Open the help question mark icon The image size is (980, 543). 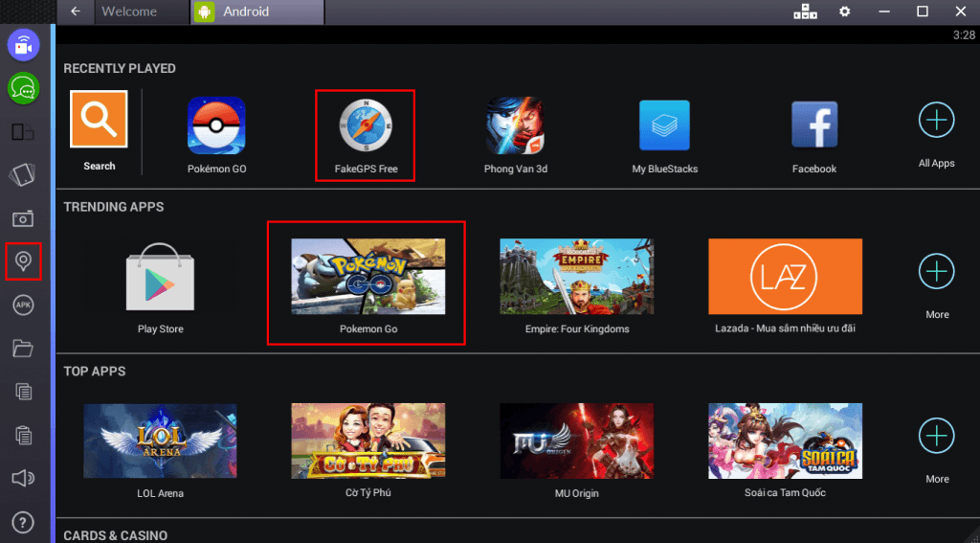[23, 522]
